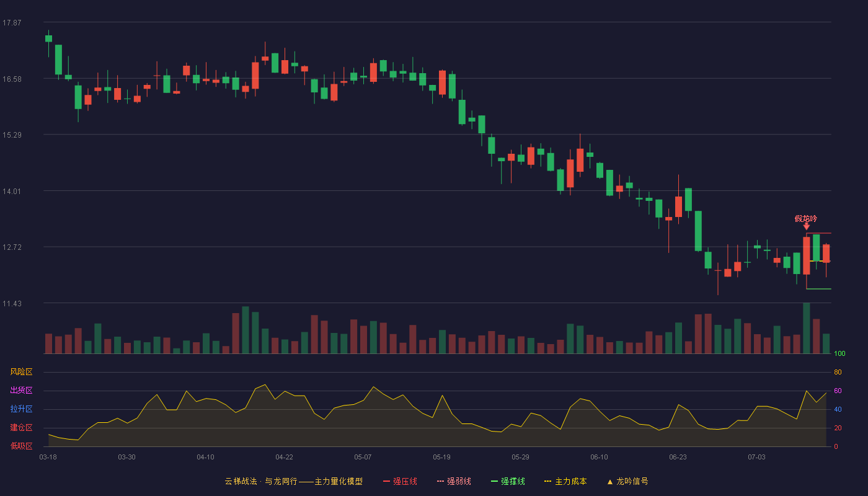Click the red pressure line beside 假龙吟 marker

818,233
